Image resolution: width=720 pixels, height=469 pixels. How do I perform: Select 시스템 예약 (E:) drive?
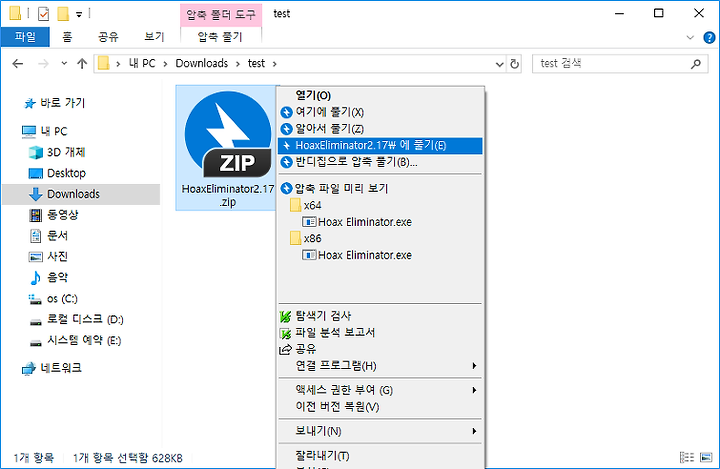pos(84,340)
